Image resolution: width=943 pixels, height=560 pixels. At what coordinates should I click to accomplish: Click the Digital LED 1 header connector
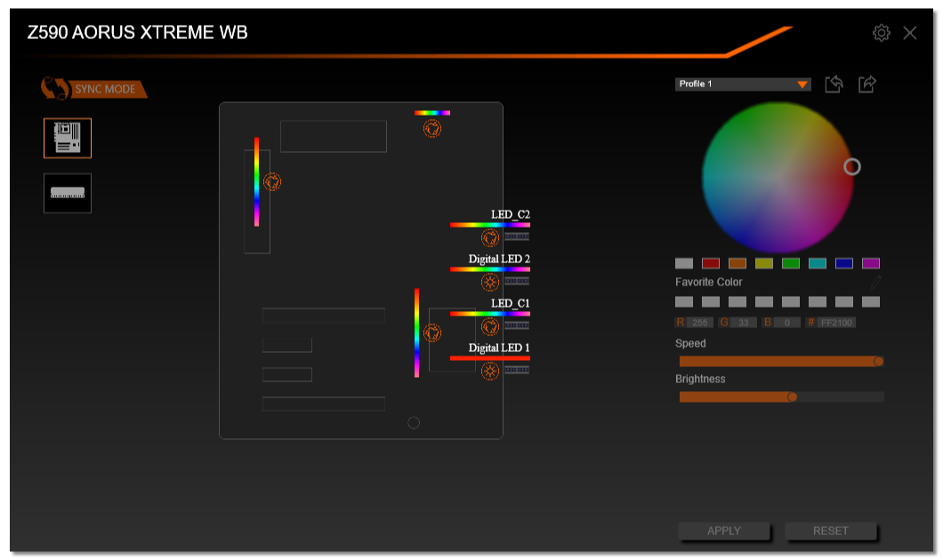pos(517,370)
